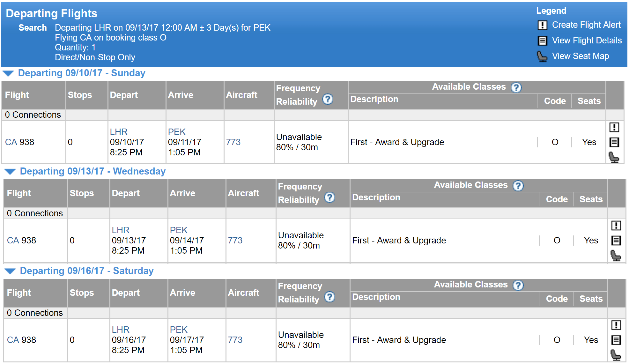This screenshot has height=364, width=629.
Task: Click LHR departure airport link for Saturday flight
Action: (x=121, y=330)
